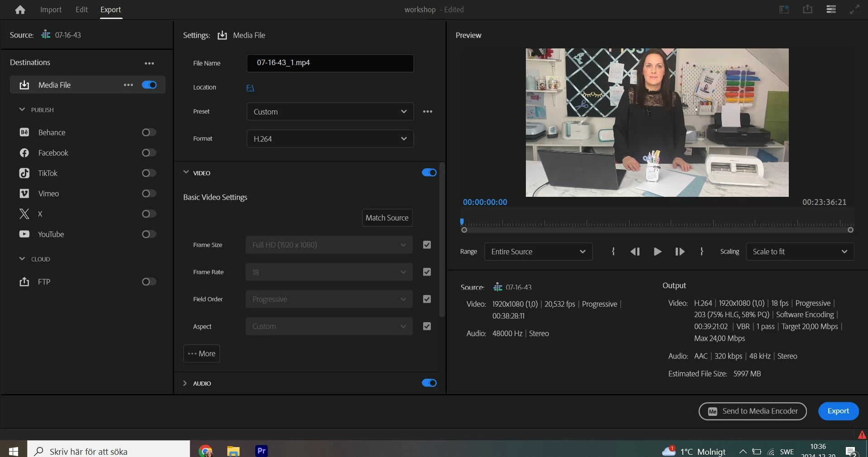Image resolution: width=868 pixels, height=457 pixels.
Task: Open Media File destination options
Action: 129,85
